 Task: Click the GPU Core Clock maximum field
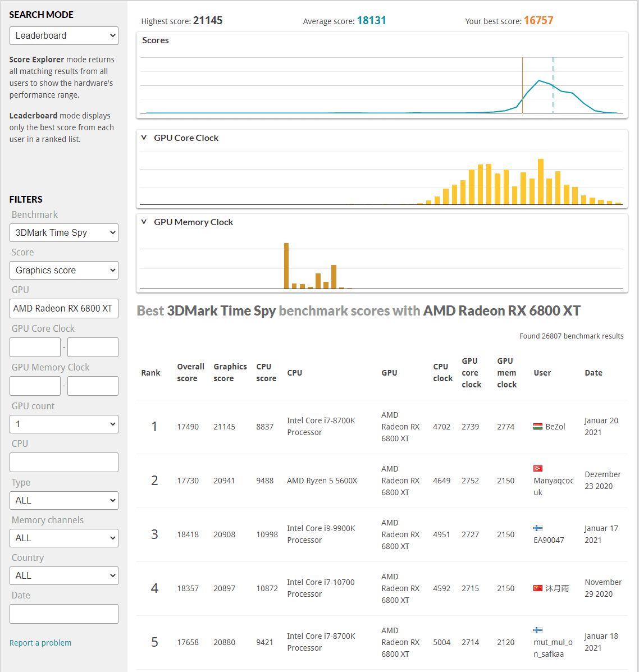click(x=93, y=347)
